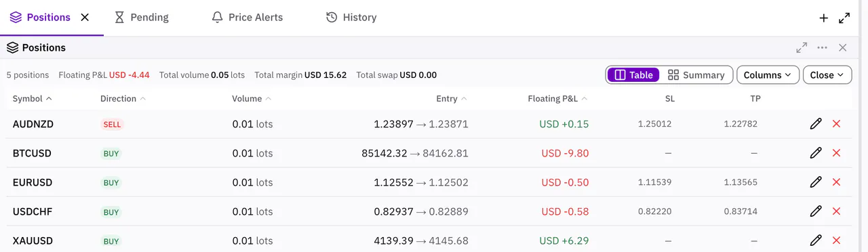
Task: Click BTCUSD floating P&L USD -9.80
Action: click(x=565, y=153)
